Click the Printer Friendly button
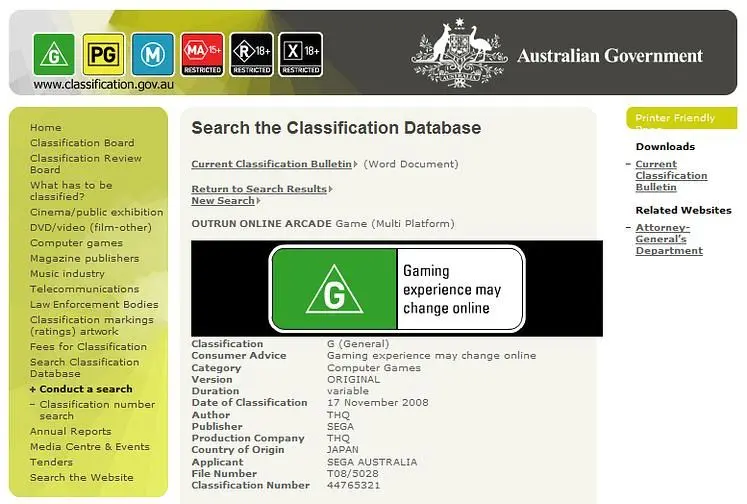747x504 pixels. pyautogui.click(x=681, y=118)
